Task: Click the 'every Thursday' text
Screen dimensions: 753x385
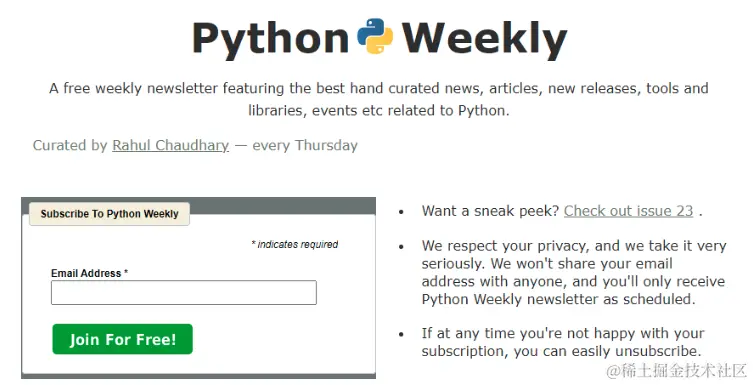Action: pos(305,145)
